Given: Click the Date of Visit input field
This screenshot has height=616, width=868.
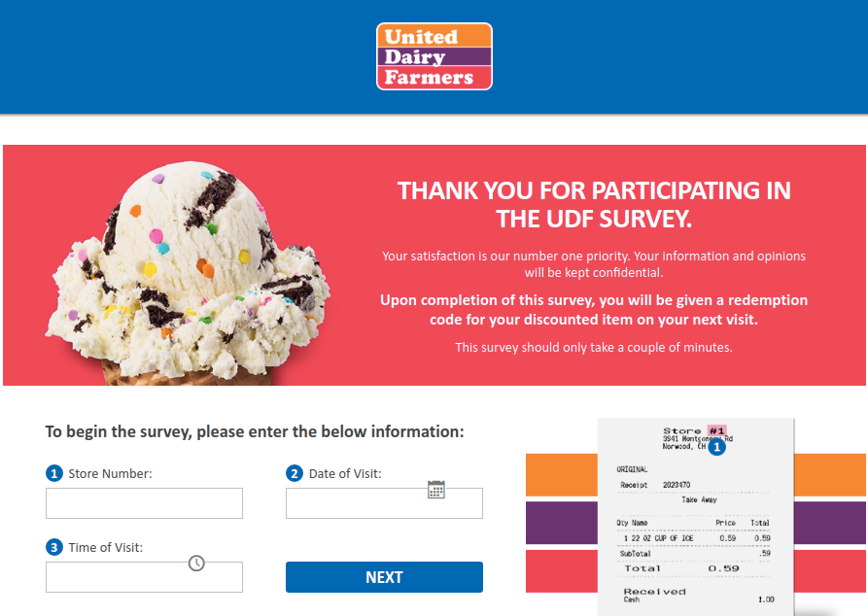Looking at the screenshot, I should [384, 502].
